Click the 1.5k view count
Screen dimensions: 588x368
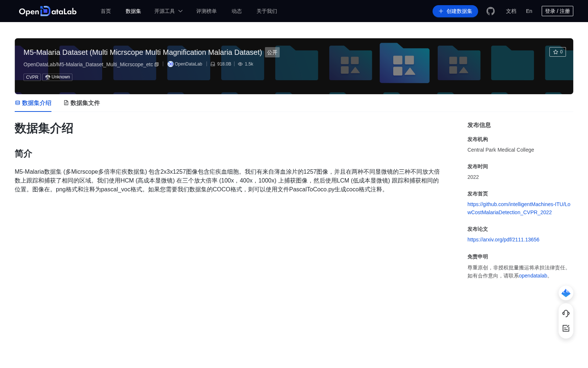[249, 64]
